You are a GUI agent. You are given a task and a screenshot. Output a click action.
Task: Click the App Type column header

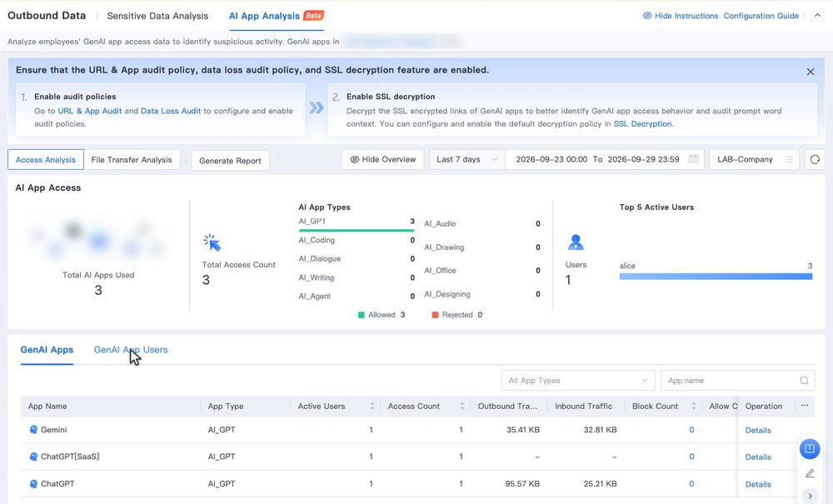[x=225, y=407]
